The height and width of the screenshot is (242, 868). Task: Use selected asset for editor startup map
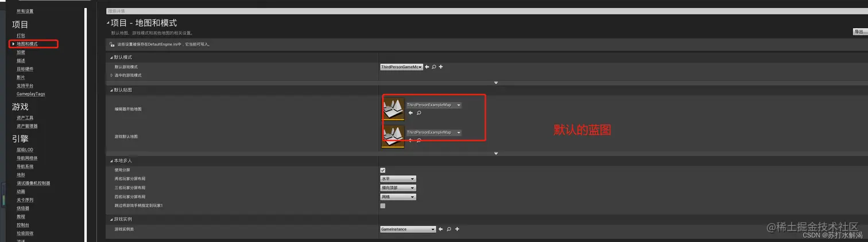coord(410,113)
